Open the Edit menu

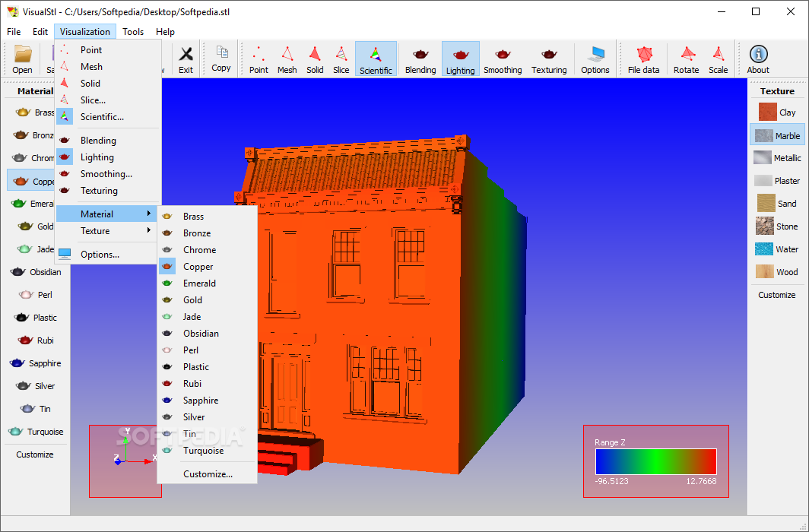(40, 31)
